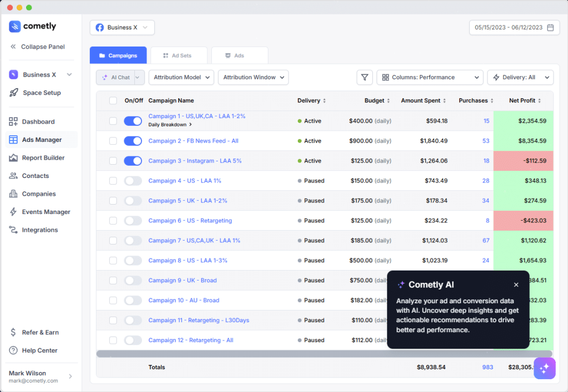Click the Dashboard icon in sidebar
The width and height of the screenshot is (568, 392).
pos(13,122)
